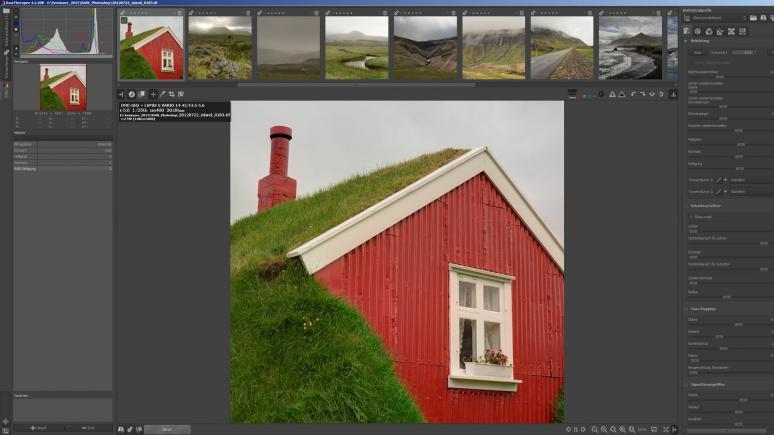Click the image info overlay icon

click(132, 94)
